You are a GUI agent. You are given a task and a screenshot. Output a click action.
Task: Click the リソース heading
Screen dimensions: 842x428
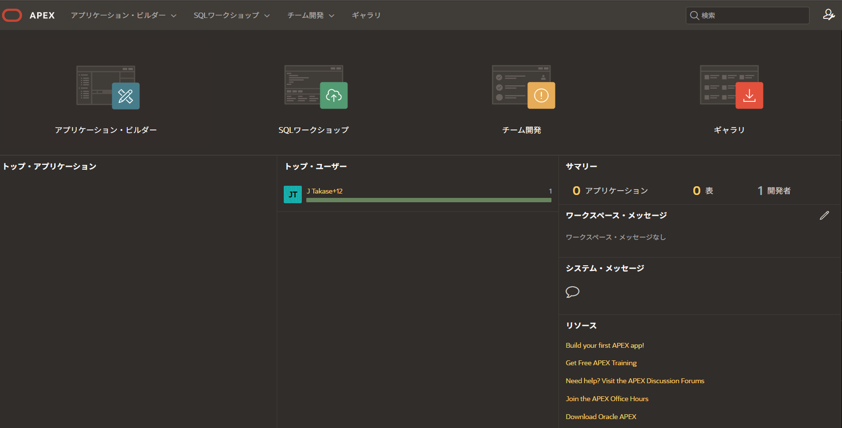pos(581,325)
